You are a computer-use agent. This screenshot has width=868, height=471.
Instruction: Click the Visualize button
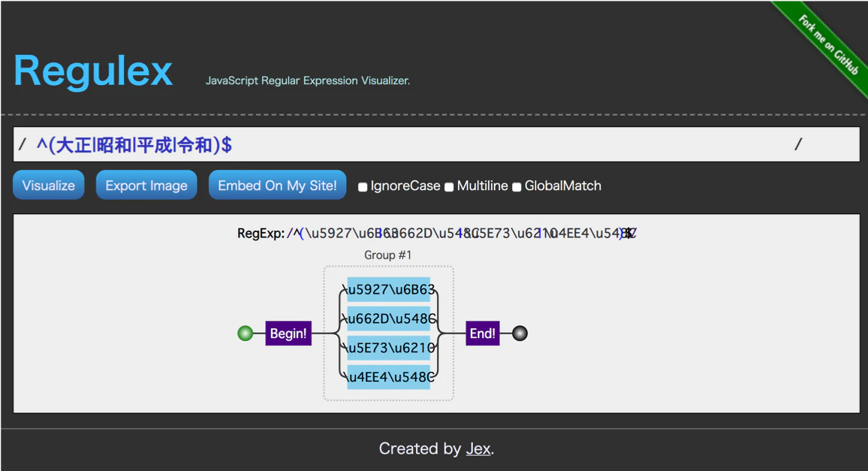point(49,185)
